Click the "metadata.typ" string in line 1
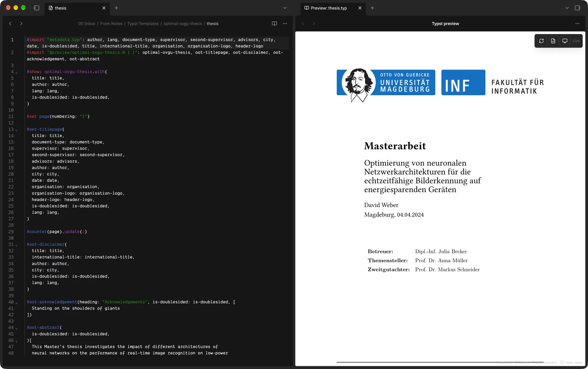 point(64,40)
